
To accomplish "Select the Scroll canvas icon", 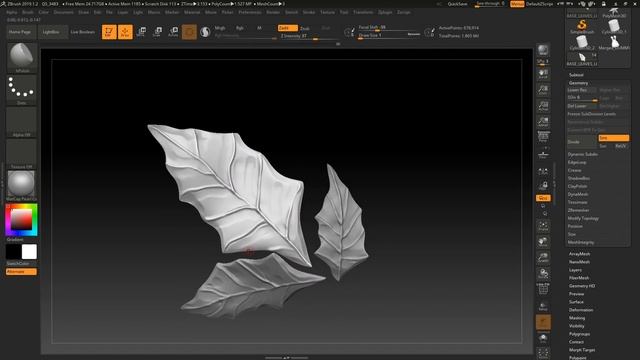I will coord(543,74).
